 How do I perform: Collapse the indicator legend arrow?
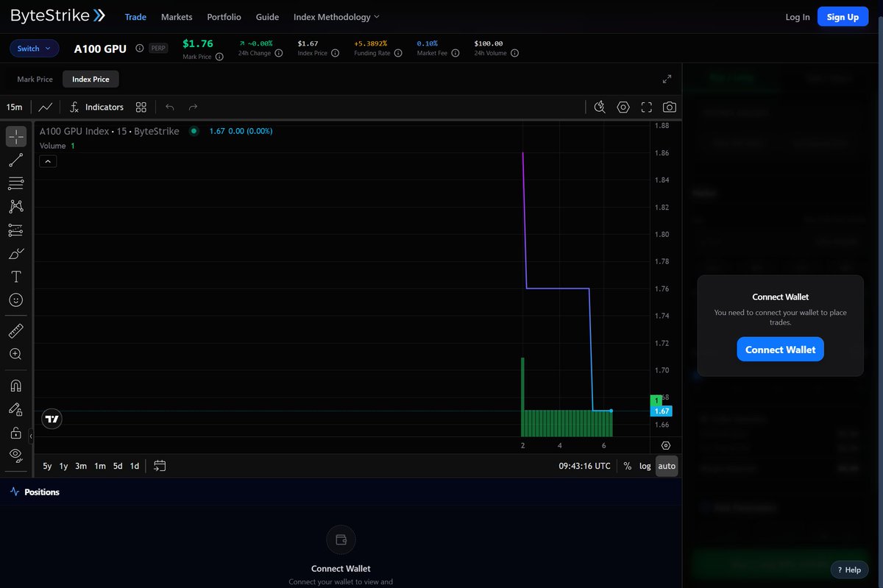(x=48, y=161)
